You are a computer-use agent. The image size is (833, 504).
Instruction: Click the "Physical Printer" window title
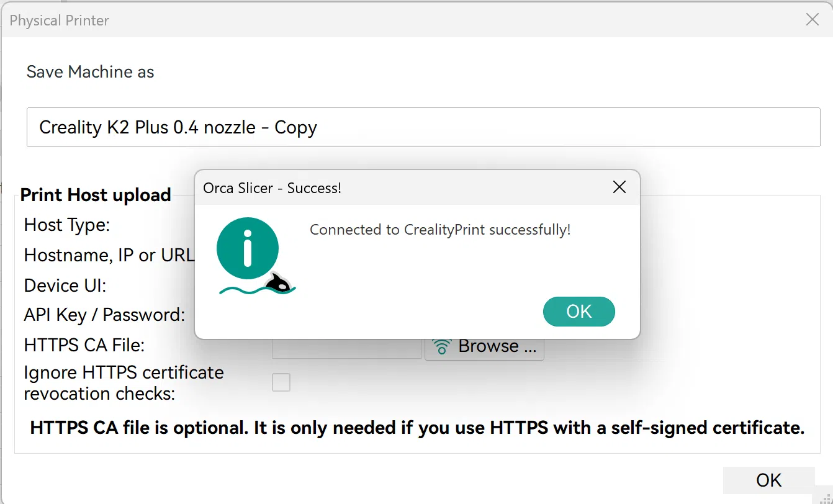(x=60, y=20)
